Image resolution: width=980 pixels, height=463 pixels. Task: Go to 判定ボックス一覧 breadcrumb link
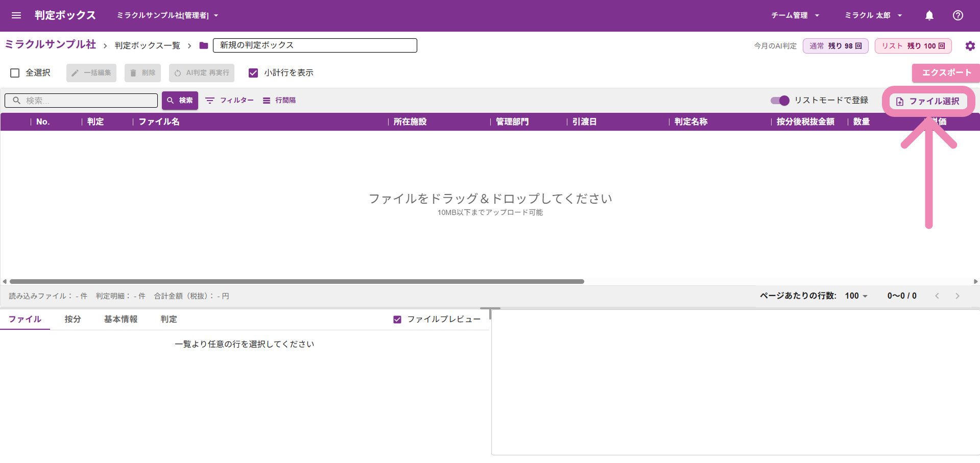pyautogui.click(x=148, y=45)
